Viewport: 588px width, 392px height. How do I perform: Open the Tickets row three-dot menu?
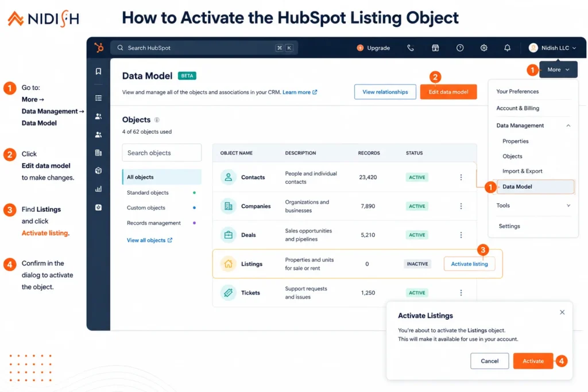461,293
